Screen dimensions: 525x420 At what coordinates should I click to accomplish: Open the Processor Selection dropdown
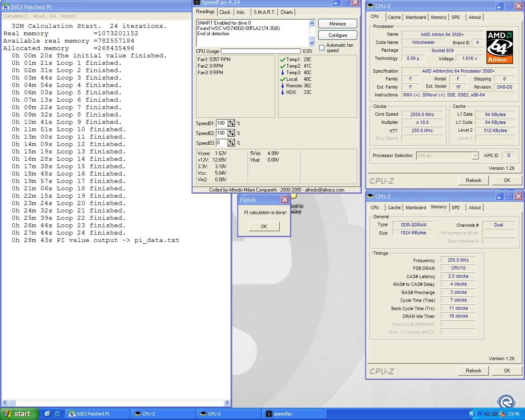475,156
